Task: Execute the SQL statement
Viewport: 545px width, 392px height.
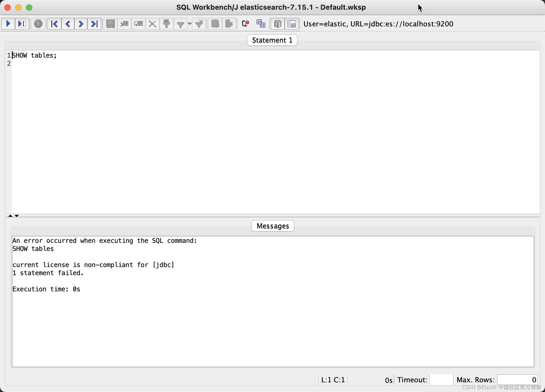Action: pyautogui.click(x=8, y=24)
